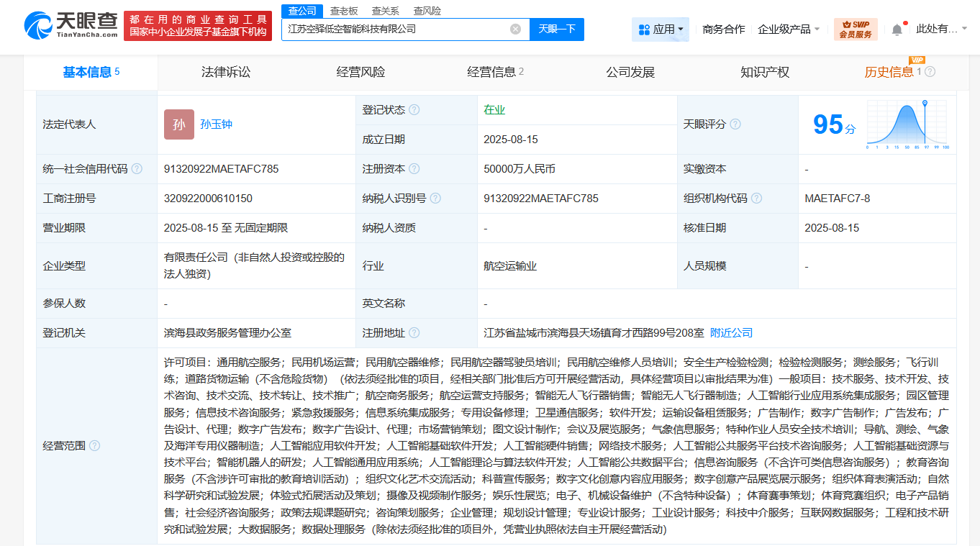
Task: Click help icon beside 经营范围
Action: point(94,446)
